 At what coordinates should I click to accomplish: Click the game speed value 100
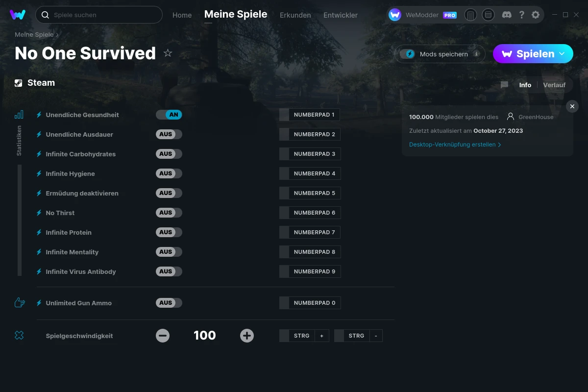coord(205,336)
